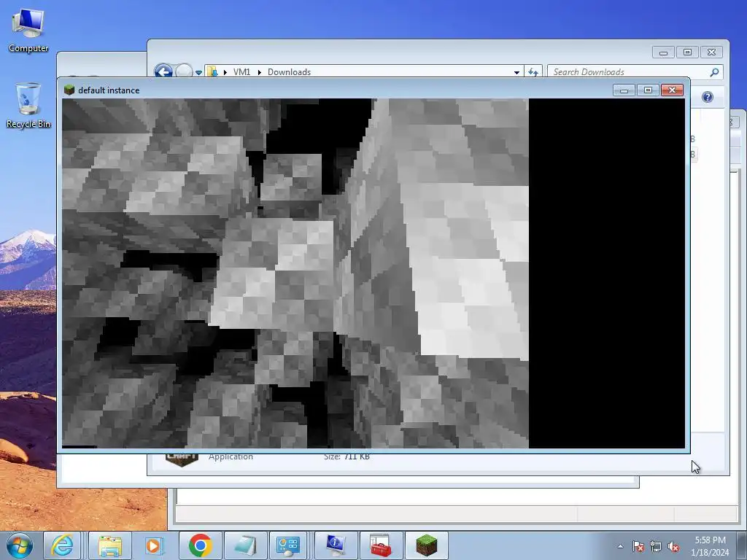The width and height of the screenshot is (747, 560).
Task: Open the red toolbox taskbar icon
Action: (x=381, y=545)
